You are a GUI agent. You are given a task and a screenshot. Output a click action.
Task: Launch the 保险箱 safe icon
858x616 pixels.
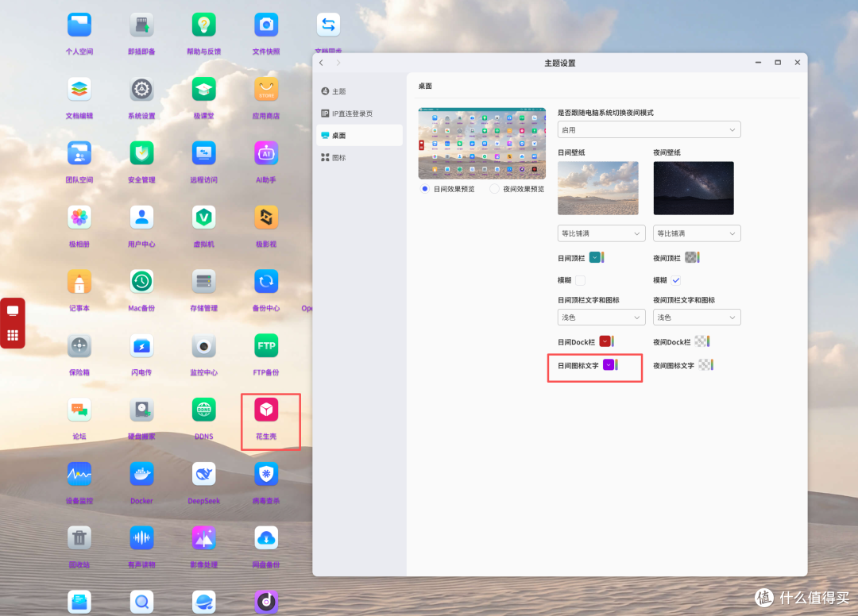(79, 345)
